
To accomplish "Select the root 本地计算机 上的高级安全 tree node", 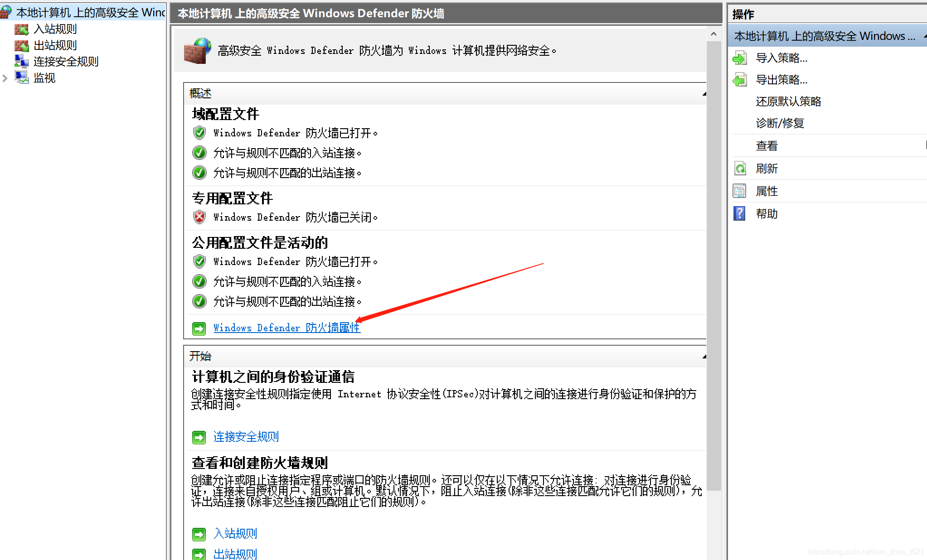I will tap(90, 12).
